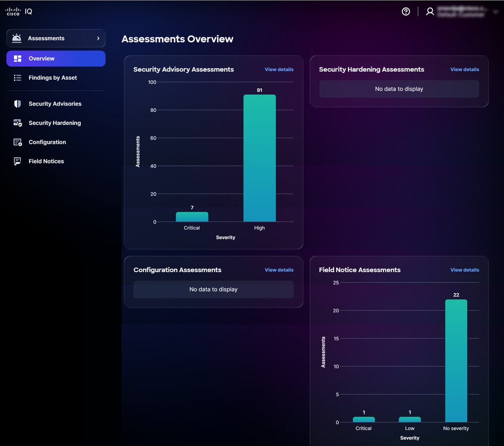Click the Configuration gear-list icon
Screen dimensions: 504x446
tap(18, 142)
